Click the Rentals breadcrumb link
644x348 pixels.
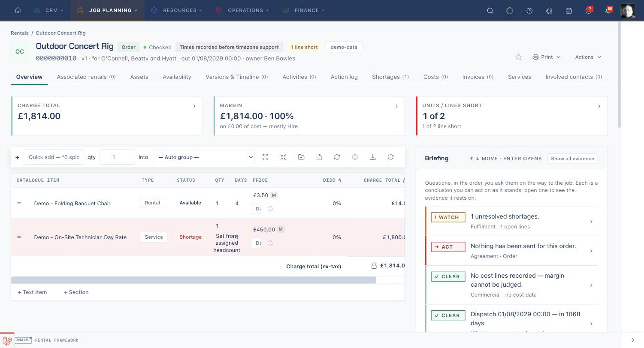tap(20, 33)
